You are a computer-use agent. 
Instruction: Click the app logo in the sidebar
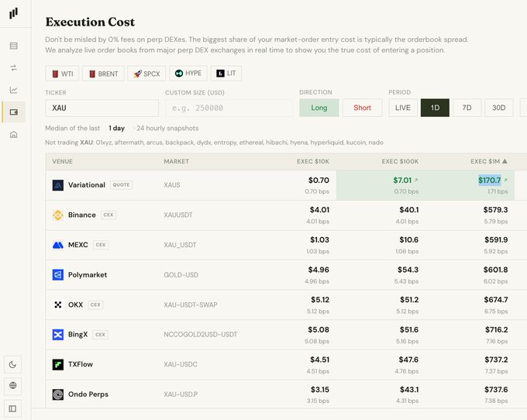pos(13,13)
